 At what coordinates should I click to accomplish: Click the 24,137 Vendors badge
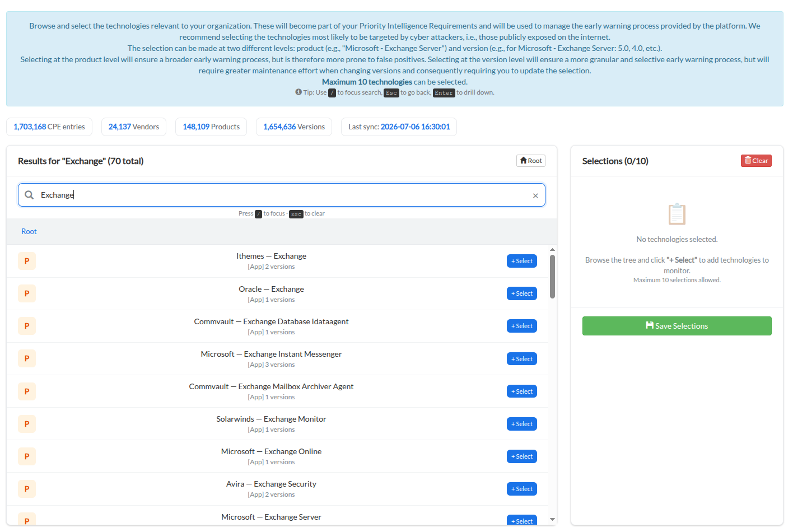pyautogui.click(x=134, y=127)
